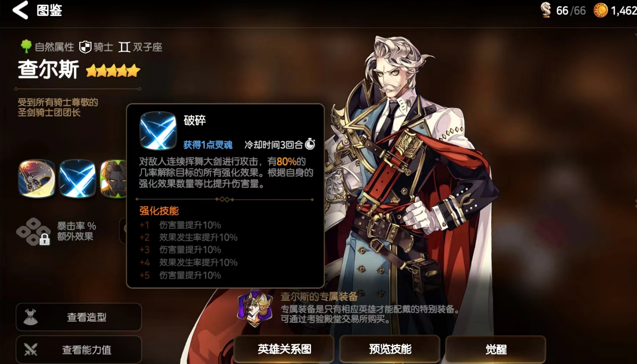Open the 英雄关系图 relationship chart

[284, 349]
